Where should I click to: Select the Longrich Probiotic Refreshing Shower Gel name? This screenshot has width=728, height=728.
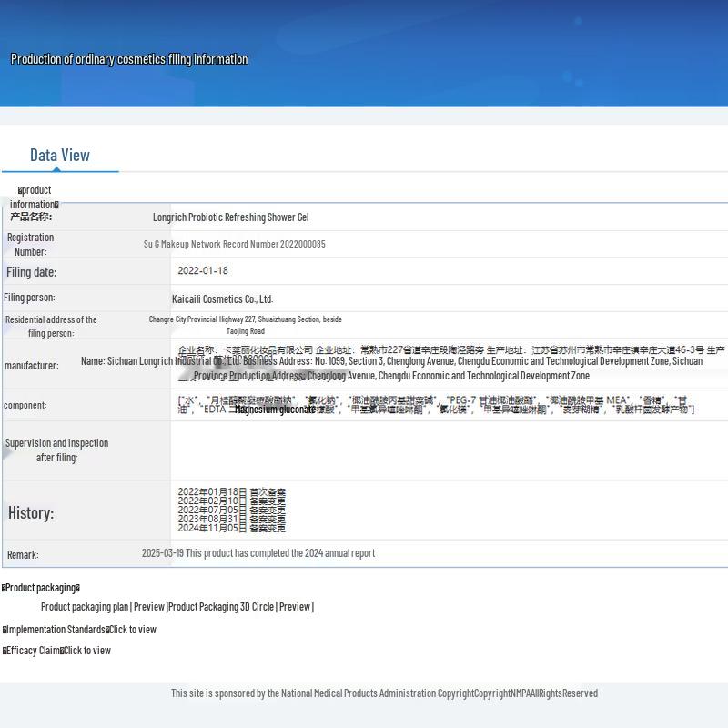pyautogui.click(x=230, y=217)
